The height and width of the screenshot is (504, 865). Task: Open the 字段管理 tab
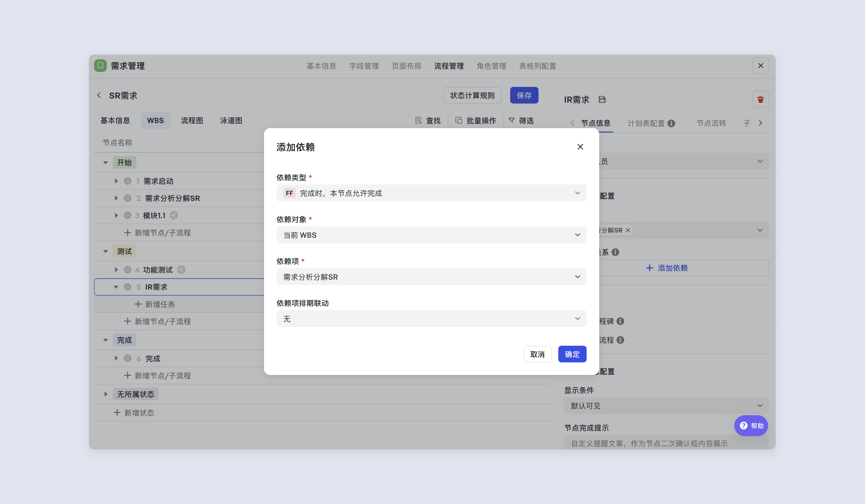click(x=364, y=66)
